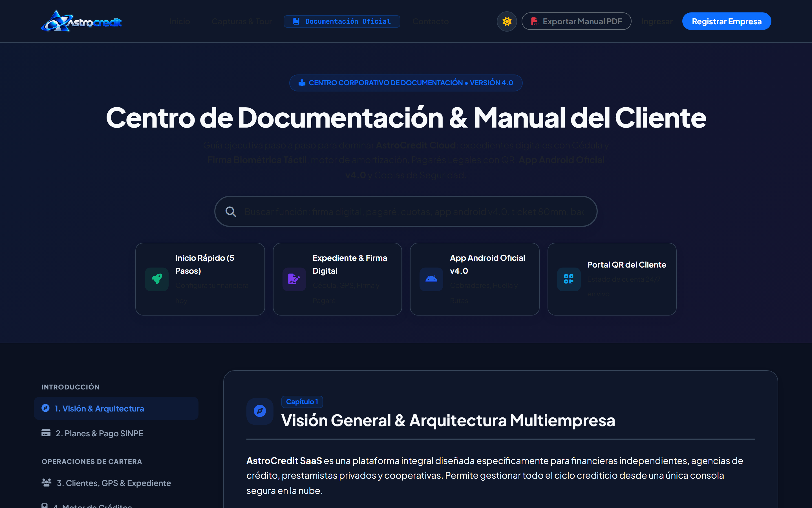Viewport: 812px width, 508px height.
Task: Click the Centro Corporativo de Documentación version badge
Action: coord(406,83)
